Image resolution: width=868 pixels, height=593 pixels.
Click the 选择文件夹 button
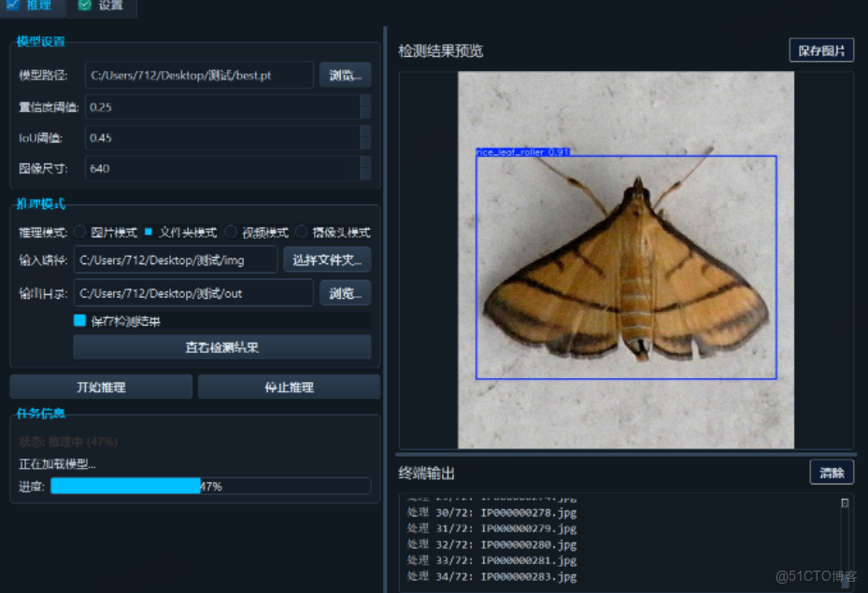click(x=327, y=260)
